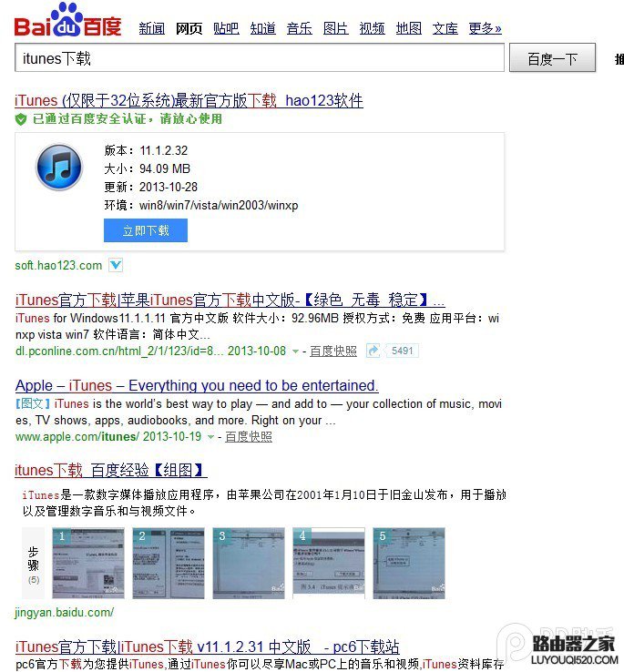Open step 2 thumbnail
This screenshot has height=672, width=624.
click(169, 563)
